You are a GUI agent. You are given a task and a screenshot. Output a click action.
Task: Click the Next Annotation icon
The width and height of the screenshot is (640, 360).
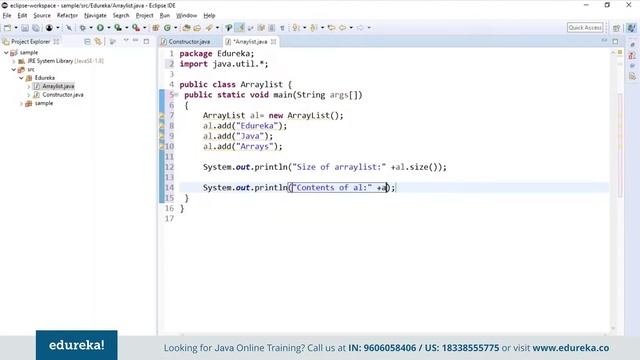[296, 28]
